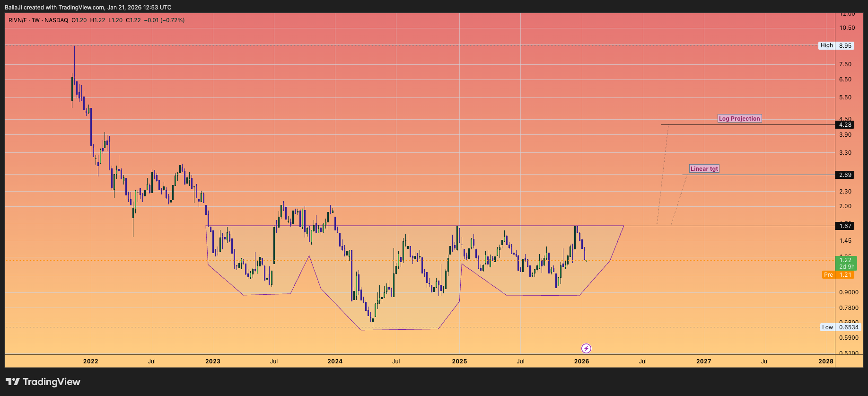
Task: Click the open value 'O1.20' in legend
Action: (79, 20)
